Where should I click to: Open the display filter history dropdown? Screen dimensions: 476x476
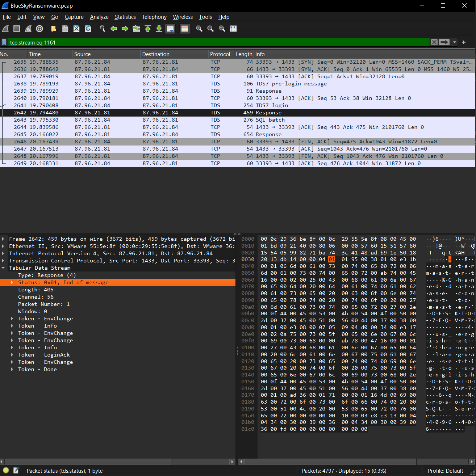click(x=454, y=42)
